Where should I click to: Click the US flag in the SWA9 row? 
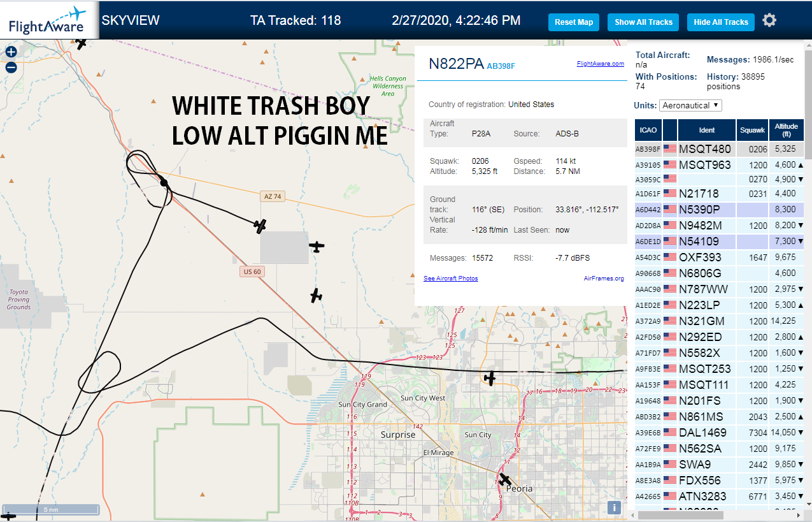tap(670, 465)
